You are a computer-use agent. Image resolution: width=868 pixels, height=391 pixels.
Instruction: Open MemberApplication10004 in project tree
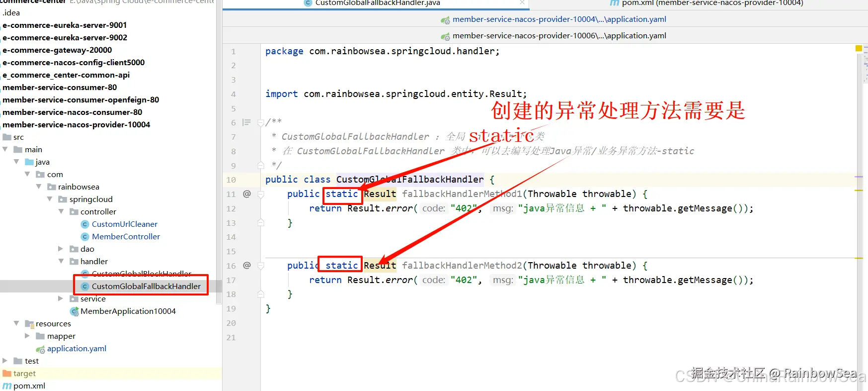click(128, 311)
